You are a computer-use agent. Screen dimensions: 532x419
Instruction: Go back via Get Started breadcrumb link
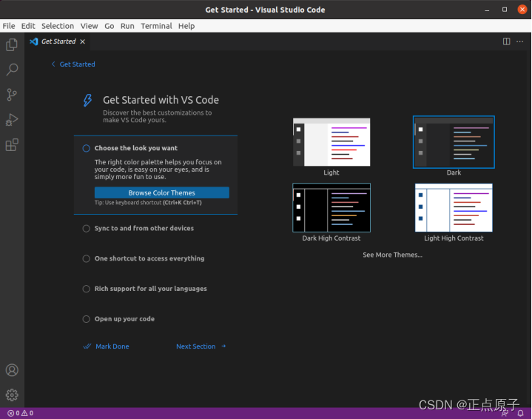(78, 64)
